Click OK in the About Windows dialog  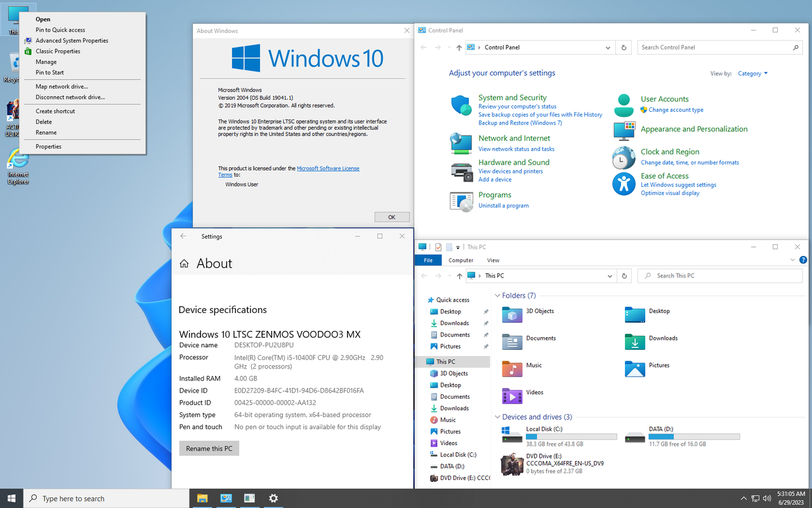click(x=391, y=217)
